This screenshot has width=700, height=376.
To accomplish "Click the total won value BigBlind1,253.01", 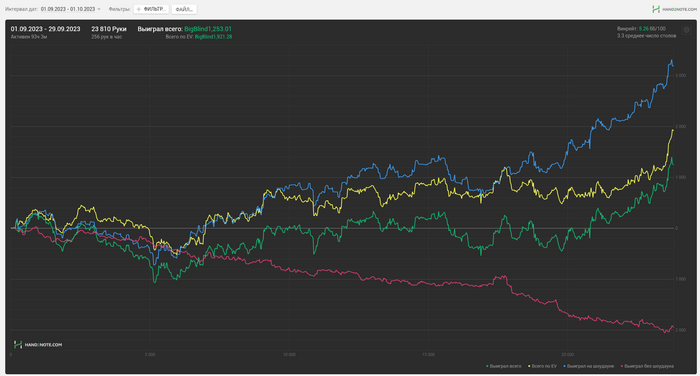I will point(208,29).
